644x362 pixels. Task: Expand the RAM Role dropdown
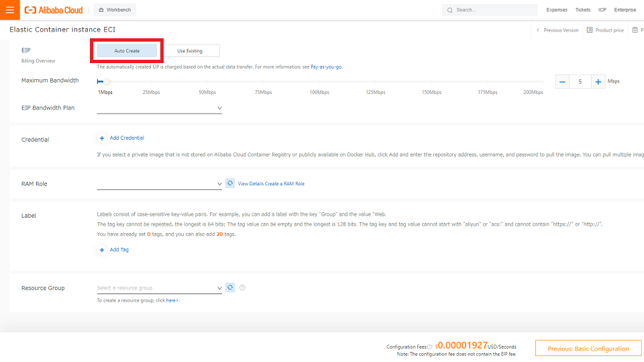tap(160, 184)
